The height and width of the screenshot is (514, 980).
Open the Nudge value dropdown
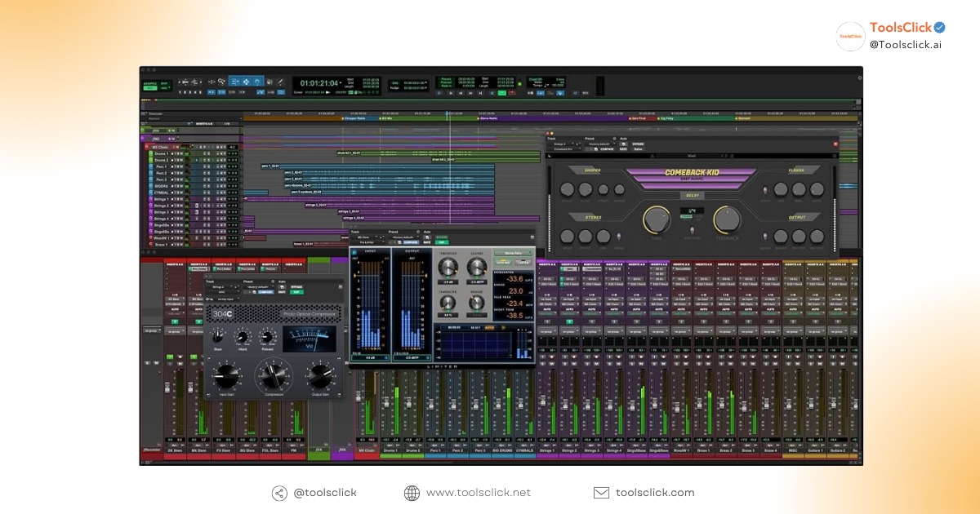414,88
